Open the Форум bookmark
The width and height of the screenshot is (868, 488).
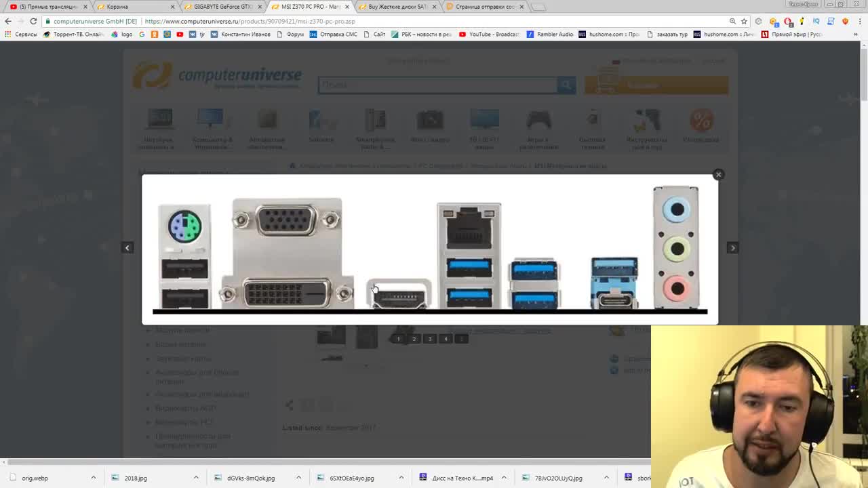click(x=290, y=34)
